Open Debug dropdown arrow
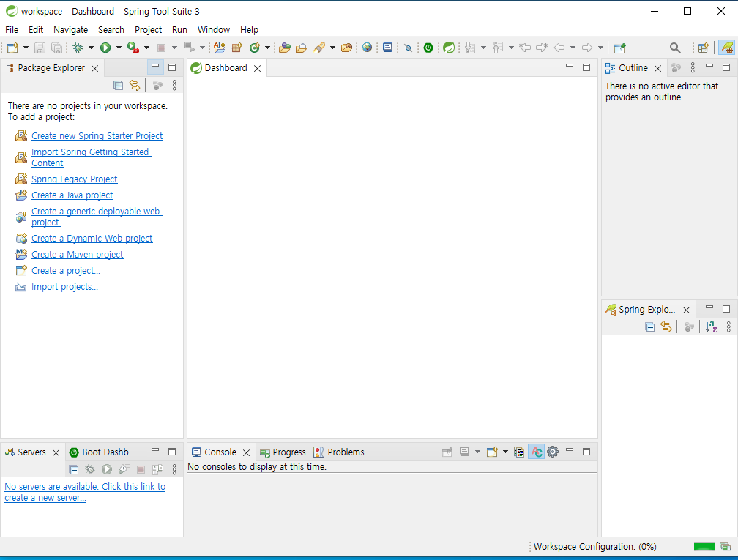Viewport: 738px width, 560px height. pos(91,48)
